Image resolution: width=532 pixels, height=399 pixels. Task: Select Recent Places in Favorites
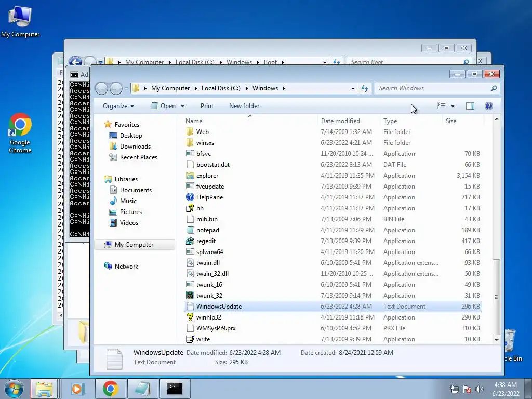(x=138, y=157)
